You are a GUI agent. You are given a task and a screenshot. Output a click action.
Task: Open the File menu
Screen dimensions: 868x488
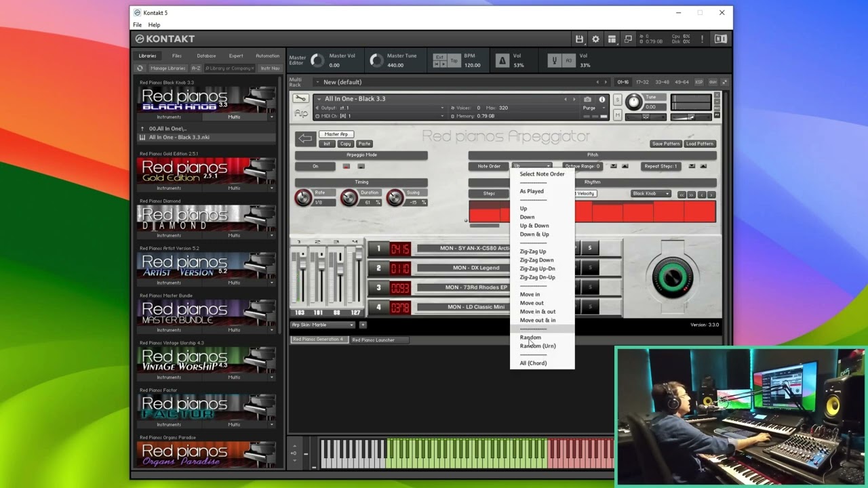(138, 24)
